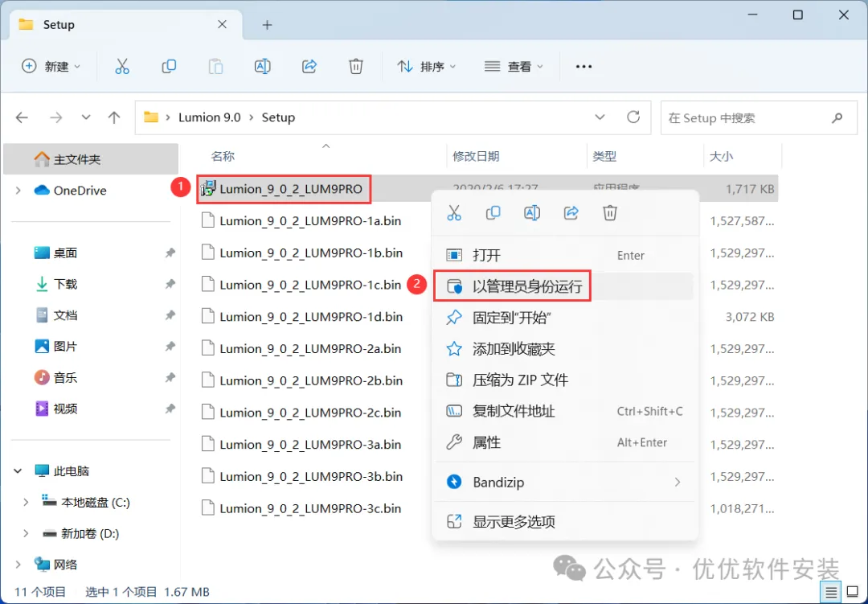Click Copy icon in the context menu
868x604 pixels.
(x=493, y=213)
